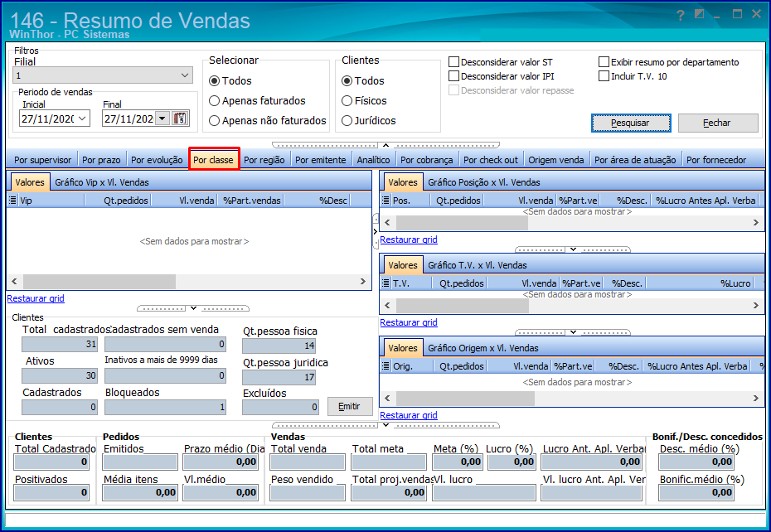
Task: Open grid menu icon beside Vip column
Action: 12,200
